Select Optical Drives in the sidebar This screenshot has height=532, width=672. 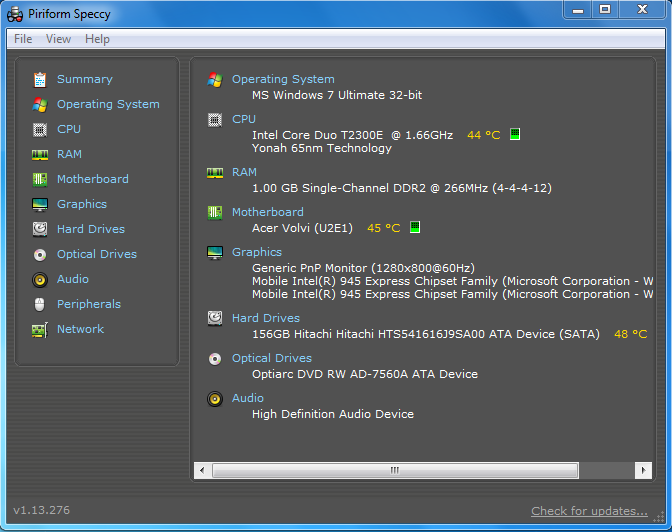pyautogui.click(x=97, y=254)
